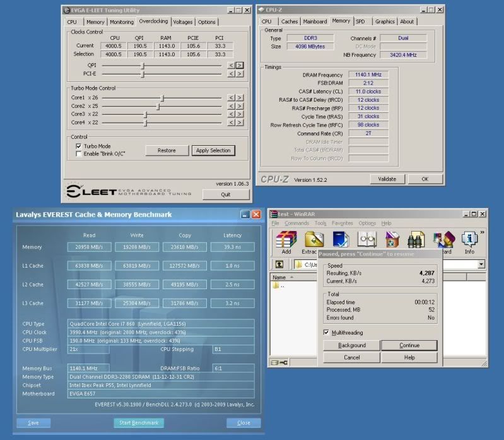Click the QPI slider handle in E-LEET

[143, 66]
